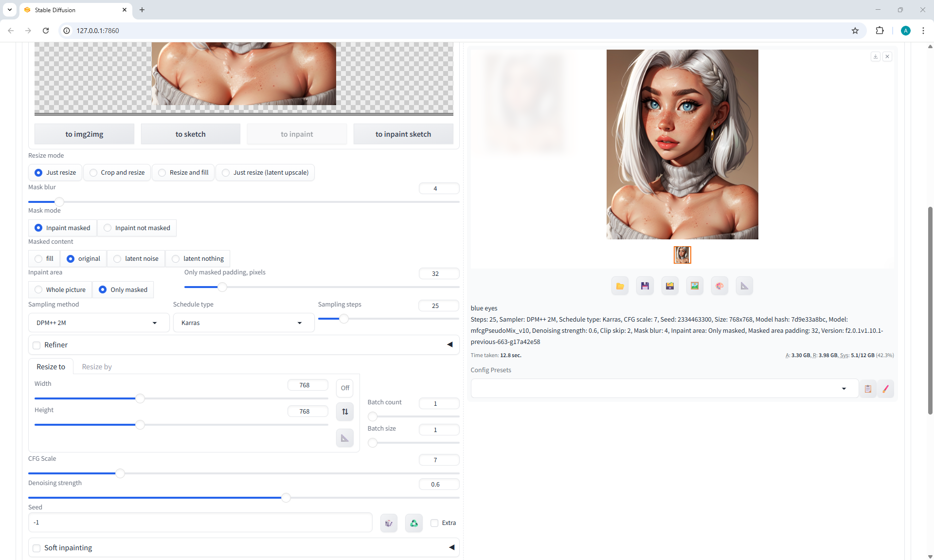Click the to img2img button
Image resolution: width=934 pixels, height=560 pixels.
(x=84, y=134)
